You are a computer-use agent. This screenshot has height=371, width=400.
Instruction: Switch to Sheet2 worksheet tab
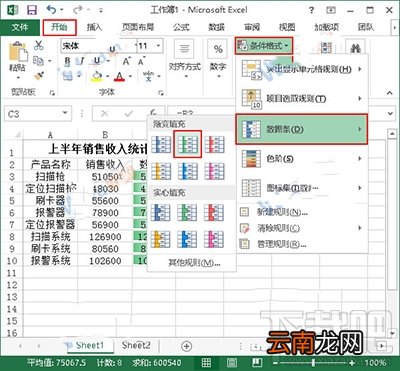pos(136,345)
